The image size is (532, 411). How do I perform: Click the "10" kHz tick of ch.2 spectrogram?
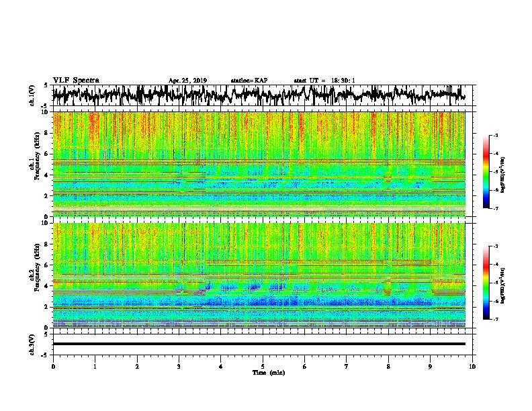[x=46, y=223]
